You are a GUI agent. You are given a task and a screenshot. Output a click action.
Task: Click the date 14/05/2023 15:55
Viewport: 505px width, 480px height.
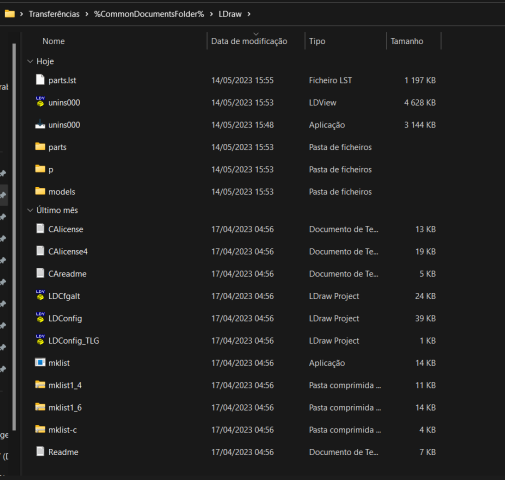(242, 80)
